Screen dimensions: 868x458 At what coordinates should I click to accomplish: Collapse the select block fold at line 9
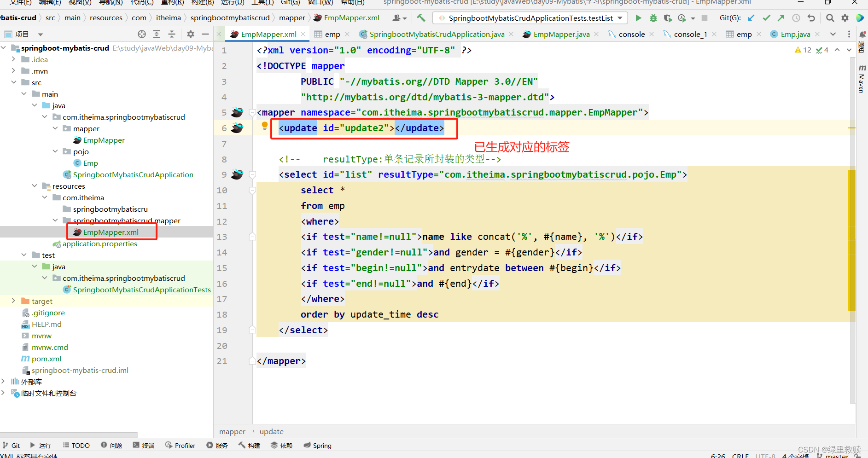(252, 174)
